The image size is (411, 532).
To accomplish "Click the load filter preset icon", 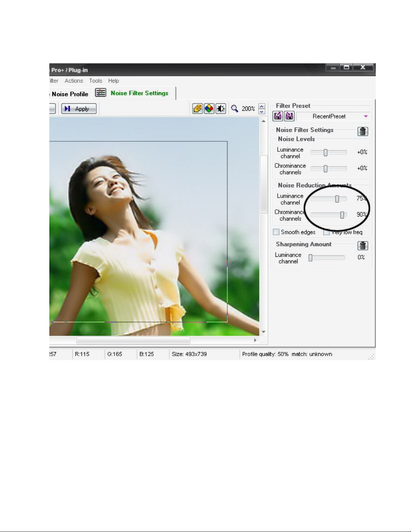I will point(278,116).
